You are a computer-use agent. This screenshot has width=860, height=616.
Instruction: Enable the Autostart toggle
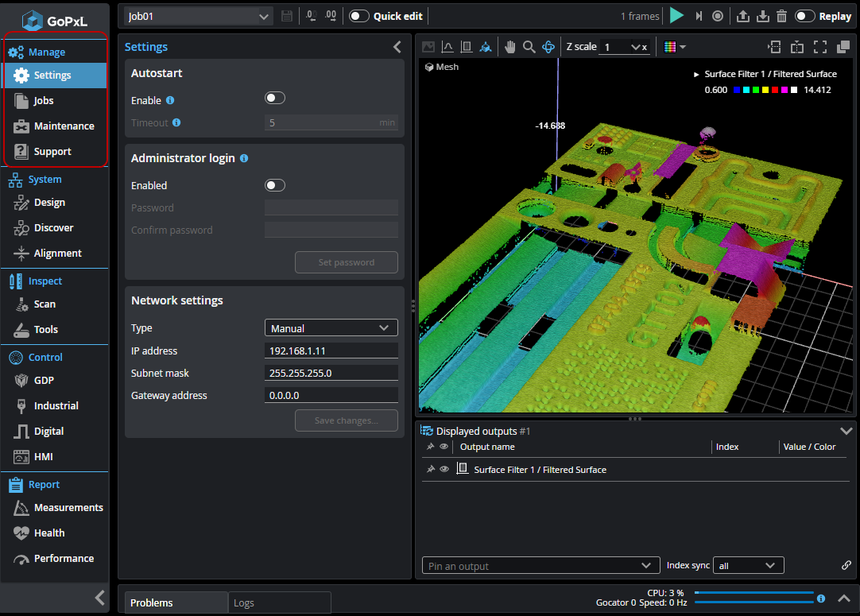tap(275, 98)
